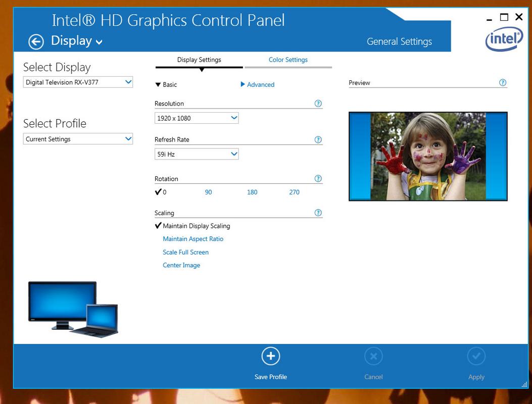This screenshot has height=404, width=532.
Task: Open help for Rotation
Action: coord(318,178)
